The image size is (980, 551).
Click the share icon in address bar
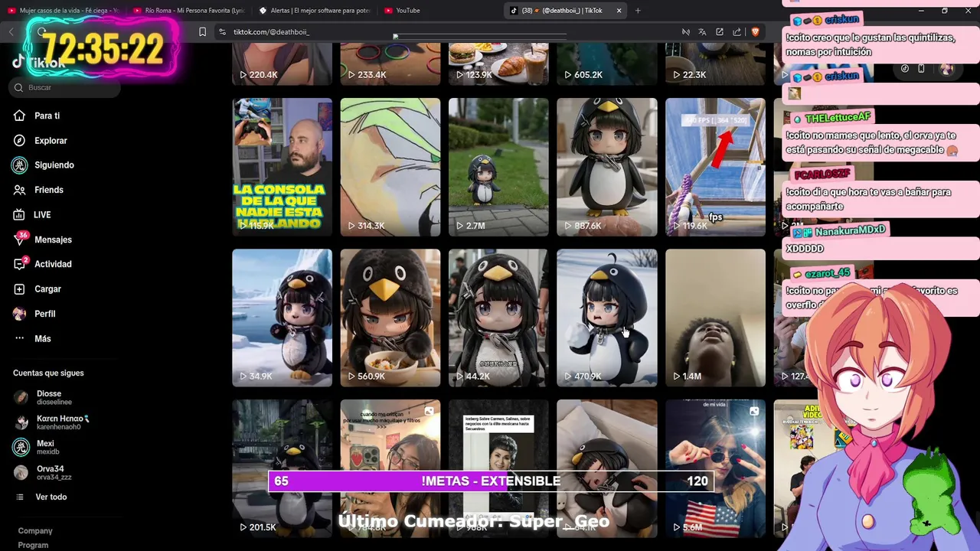pyautogui.click(x=737, y=31)
